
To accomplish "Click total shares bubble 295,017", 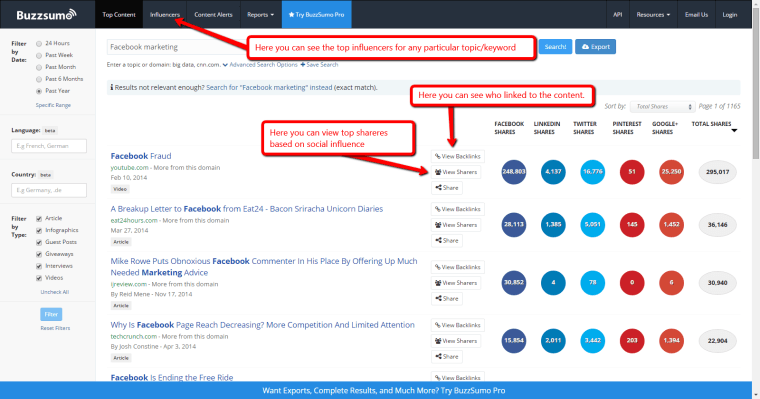I will [717, 172].
